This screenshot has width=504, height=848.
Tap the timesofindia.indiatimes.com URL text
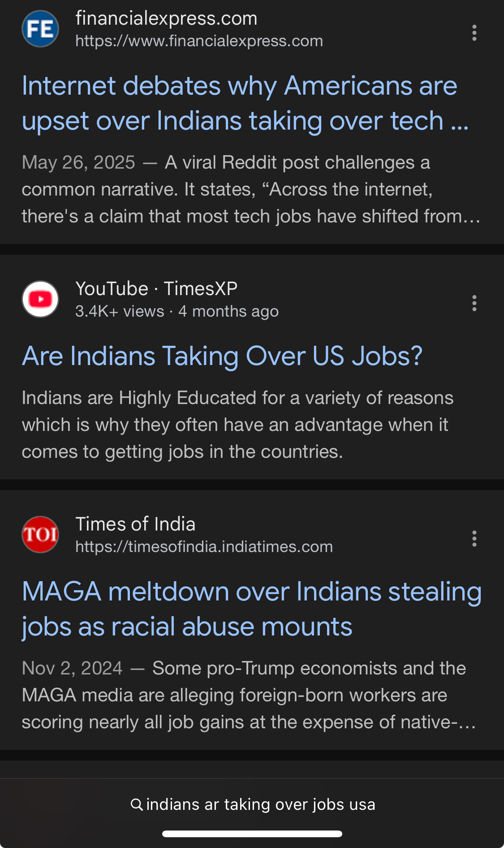tap(204, 547)
